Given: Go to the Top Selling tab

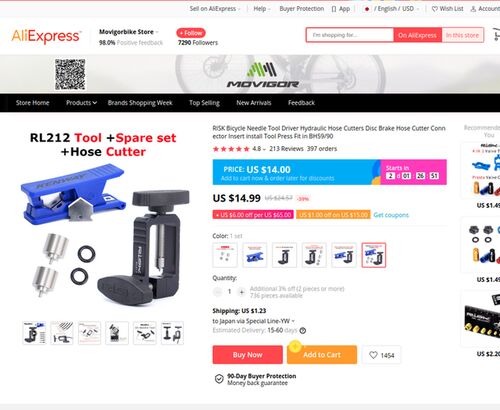Looking at the screenshot, I should tap(204, 103).
